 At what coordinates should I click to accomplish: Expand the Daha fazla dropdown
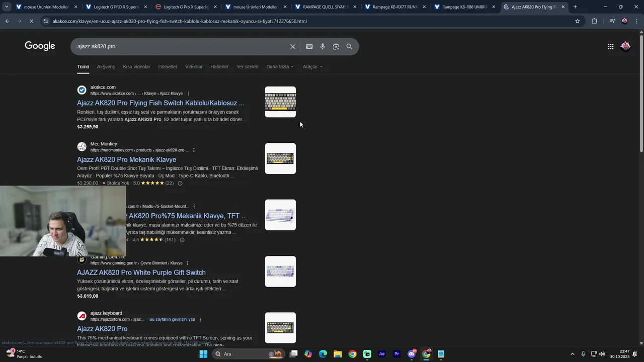[280, 67]
